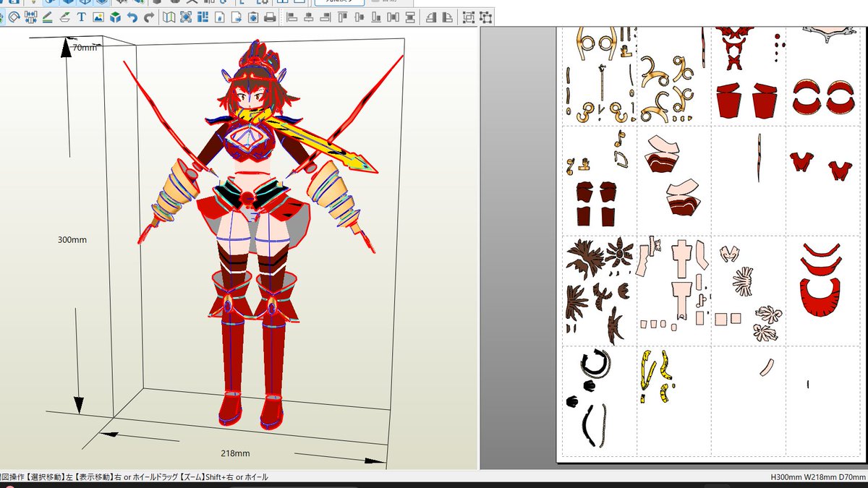
Task: Click the H300mm W218mm D70mm status text
Action: [x=817, y=477]
